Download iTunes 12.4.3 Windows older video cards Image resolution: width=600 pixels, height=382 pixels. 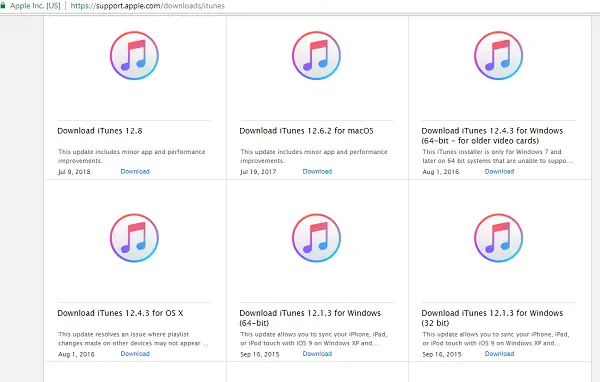click(x=499, y=171)
